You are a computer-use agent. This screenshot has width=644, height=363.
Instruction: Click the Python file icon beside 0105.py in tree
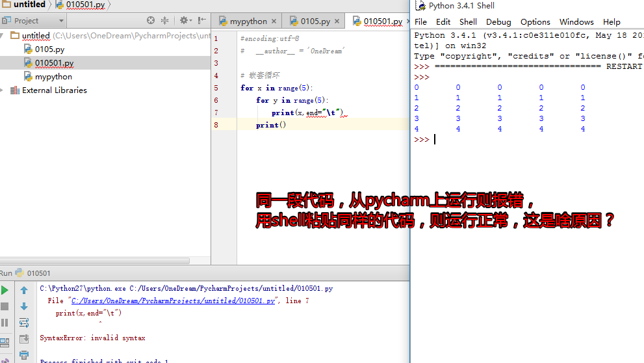[x=28, y=49]
